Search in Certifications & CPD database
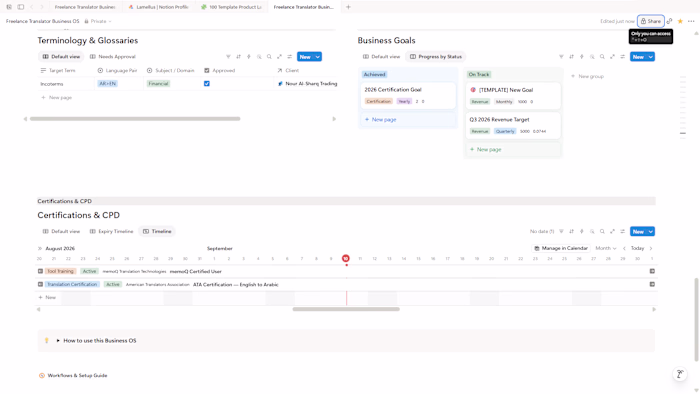700x394 pixels. tap(602, 231)
